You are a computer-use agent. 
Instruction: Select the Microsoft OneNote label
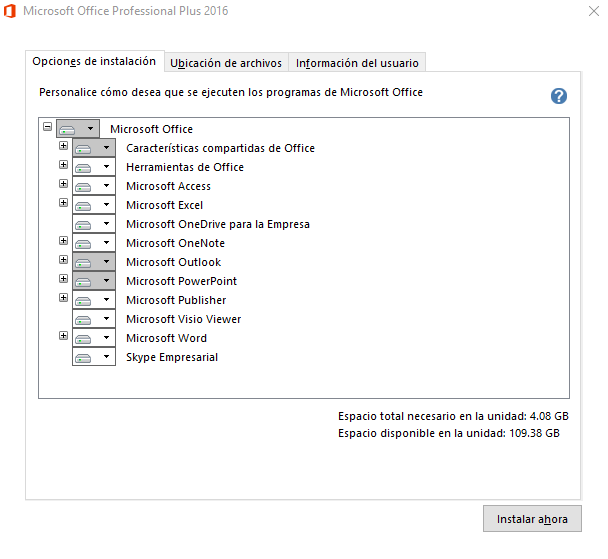coord(175,243)
